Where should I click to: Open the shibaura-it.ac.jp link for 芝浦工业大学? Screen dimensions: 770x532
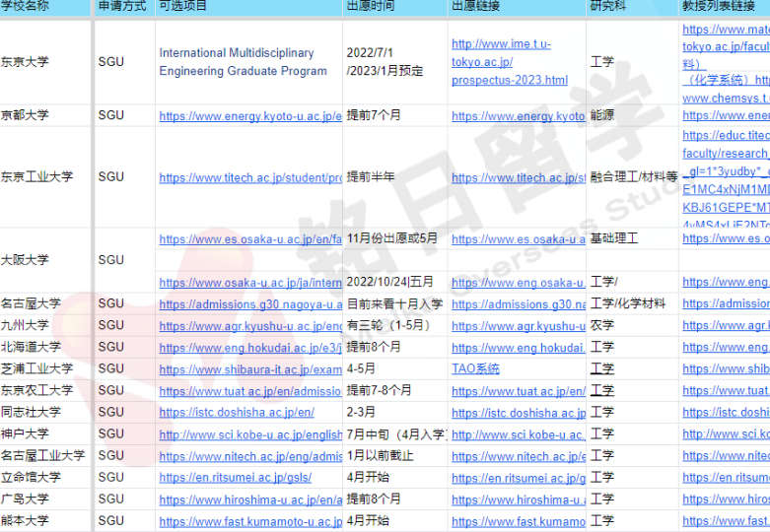coord(250,368)
